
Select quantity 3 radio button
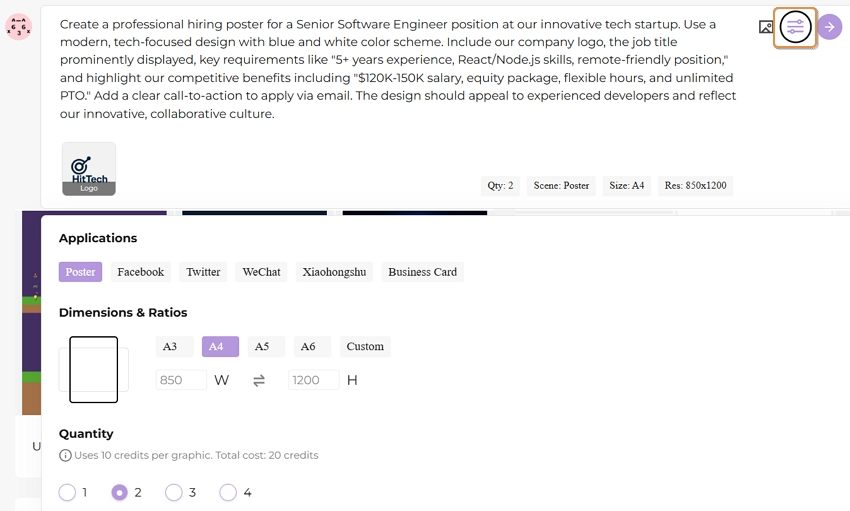pyautogui.click(x=174, y=493)
